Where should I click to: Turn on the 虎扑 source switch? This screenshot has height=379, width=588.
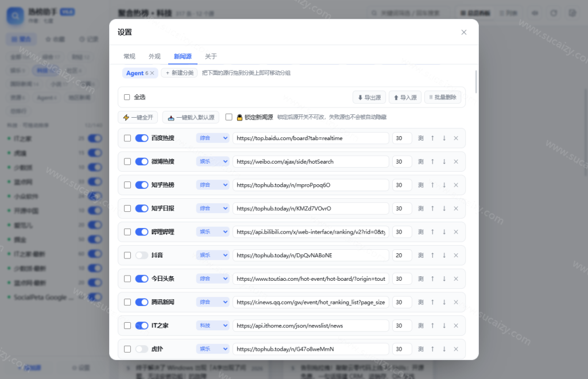tap(142, 349)
